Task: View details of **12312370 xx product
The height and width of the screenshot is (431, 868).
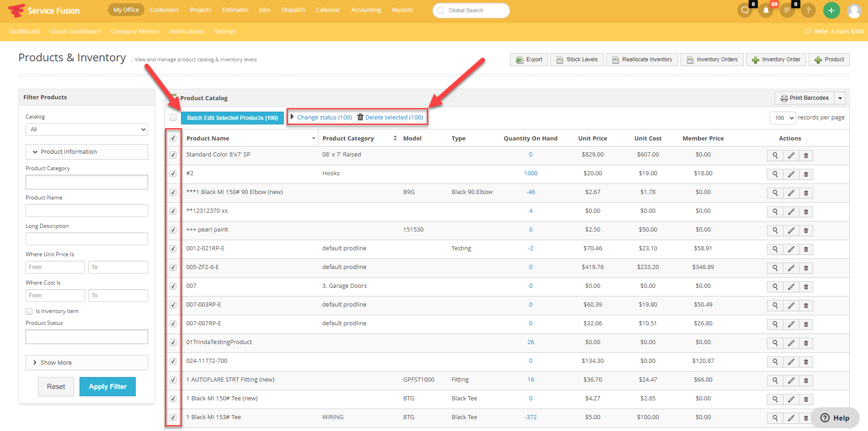Action: pyautogui.click(x=775, y=212)
